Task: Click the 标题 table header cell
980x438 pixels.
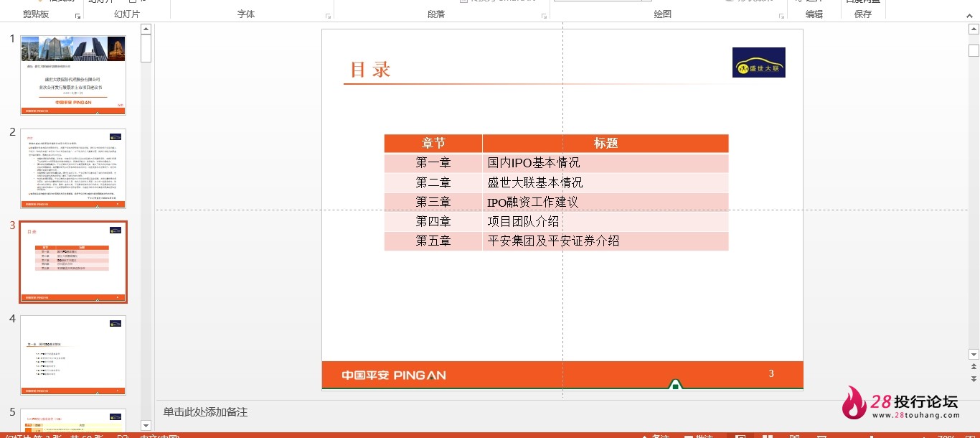Action: point(606,143)
